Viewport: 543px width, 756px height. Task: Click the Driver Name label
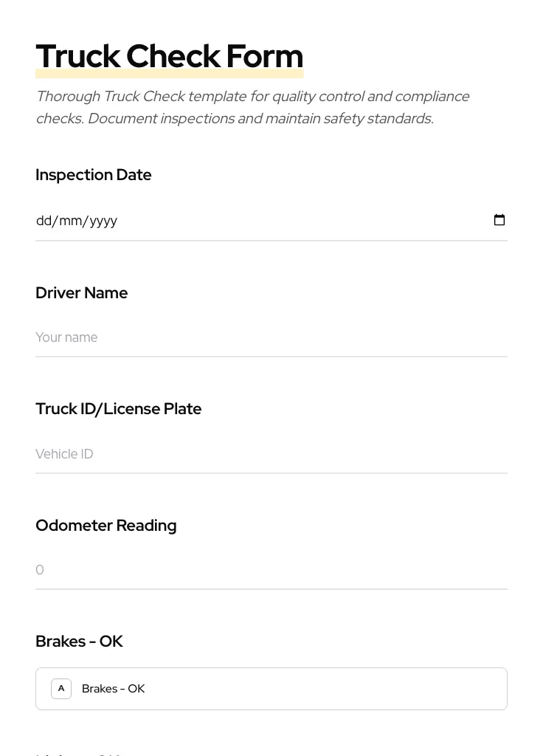pos(81,292)
